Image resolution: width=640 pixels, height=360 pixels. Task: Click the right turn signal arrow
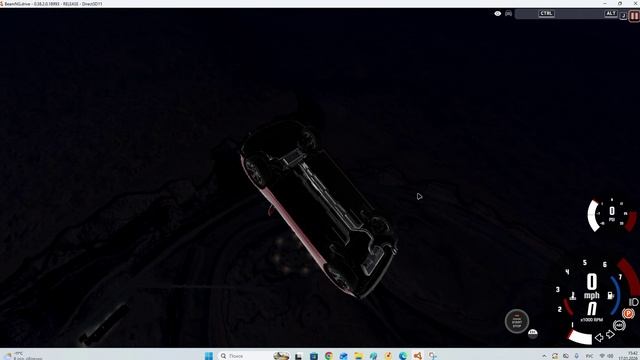[610, 335]
